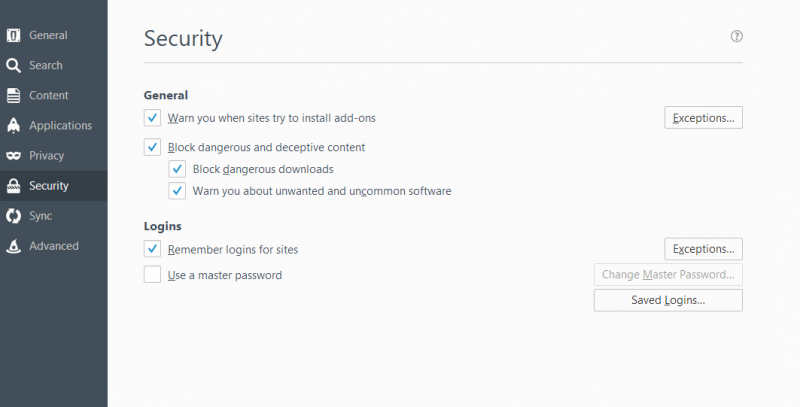This screenshot has height=407, width=800.
Task: Open the Saved Logins dialog
Action: (668, 300)
